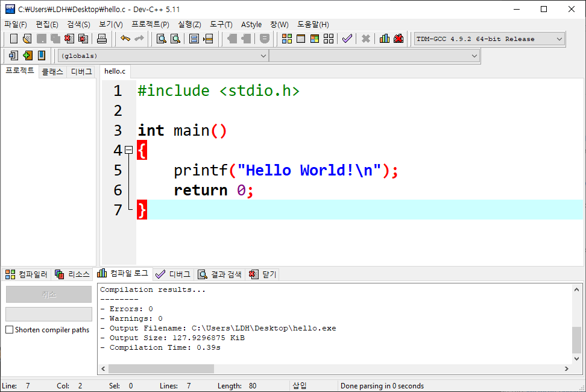Switch to the 프로젝트 side tab
The width and height of the screenshot is (586, 392).
click(19, 71)
